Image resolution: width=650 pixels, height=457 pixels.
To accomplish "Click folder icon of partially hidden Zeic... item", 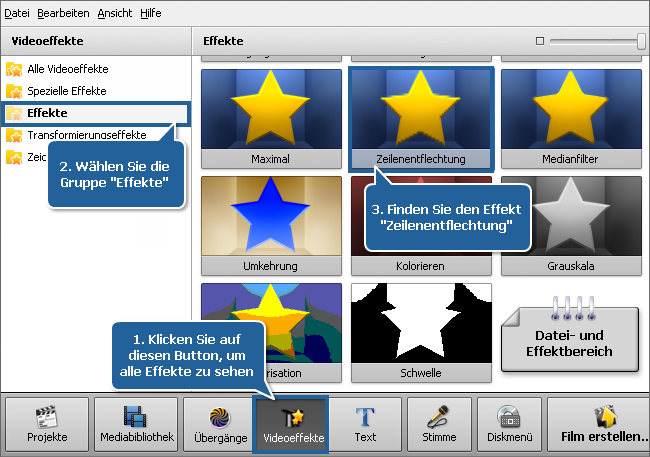I will coord(14,157).
